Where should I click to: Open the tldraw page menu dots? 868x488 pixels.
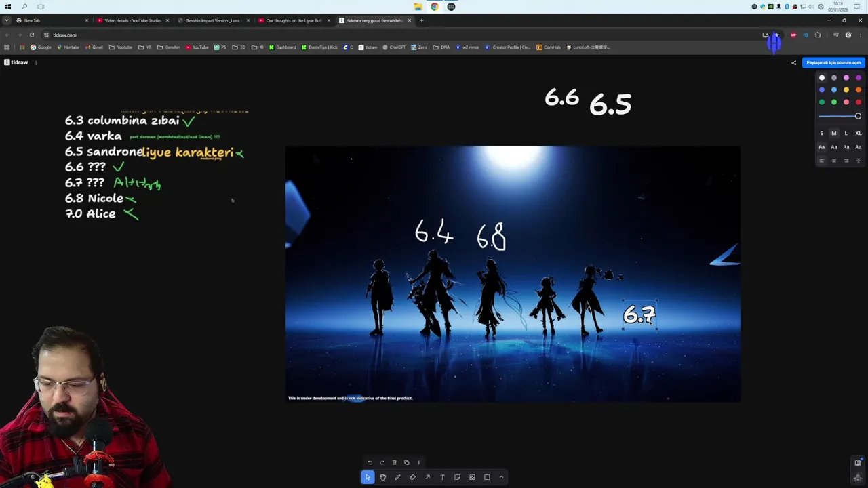pyautogui.click(x=36, y=62)
